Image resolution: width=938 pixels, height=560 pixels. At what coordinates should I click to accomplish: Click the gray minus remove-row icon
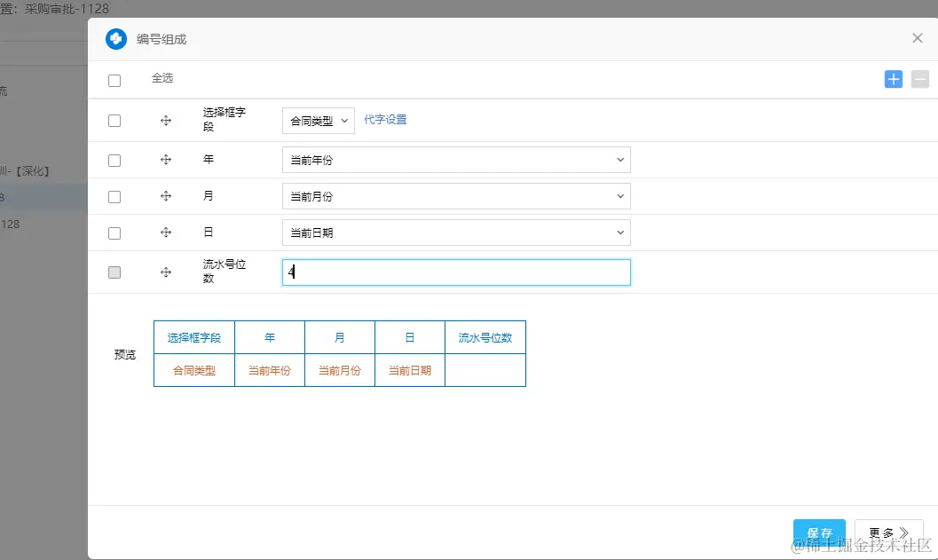coord(919,79)
